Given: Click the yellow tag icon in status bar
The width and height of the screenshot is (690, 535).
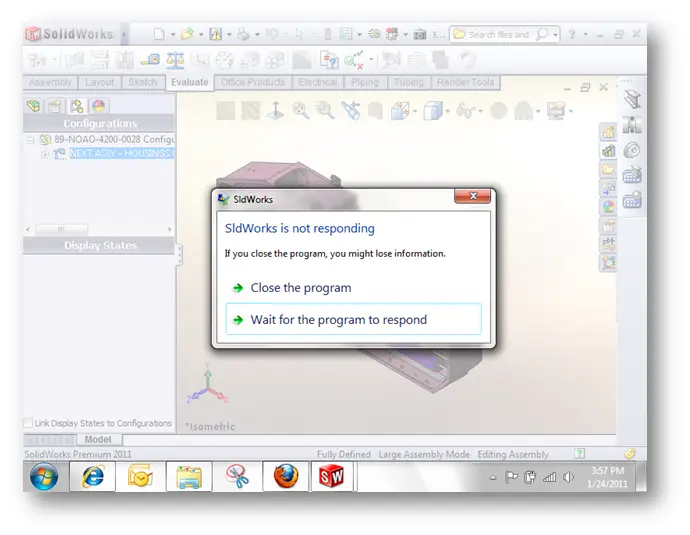Looking at the screenshot, I should 630,453.
